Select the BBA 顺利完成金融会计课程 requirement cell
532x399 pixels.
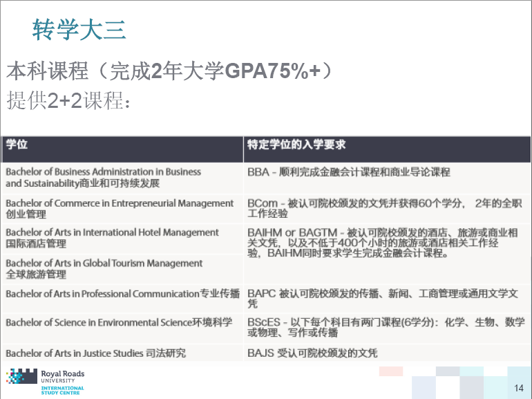387,178
